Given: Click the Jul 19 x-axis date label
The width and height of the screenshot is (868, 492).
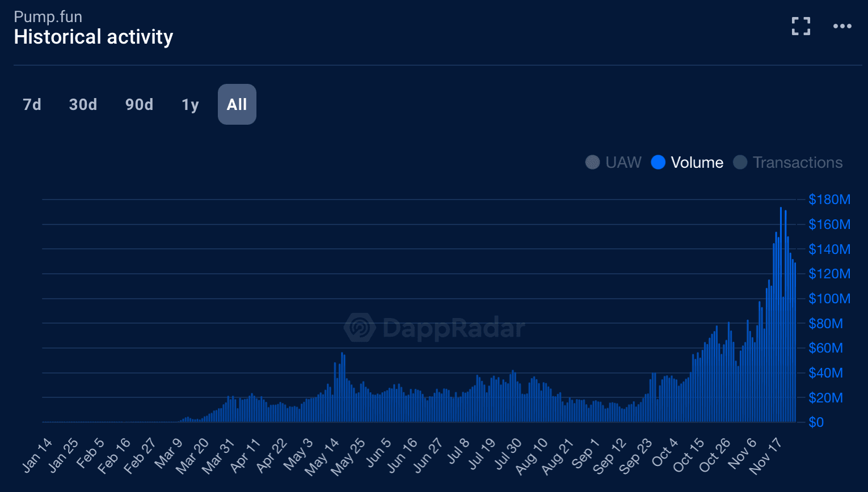Looking at the screenshot, I should pos(482,454).
